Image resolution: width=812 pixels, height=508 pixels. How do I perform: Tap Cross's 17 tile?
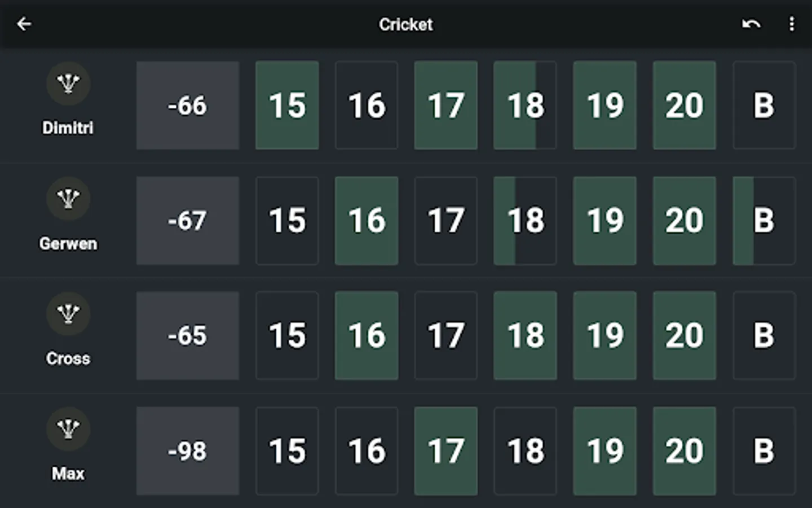446,336
